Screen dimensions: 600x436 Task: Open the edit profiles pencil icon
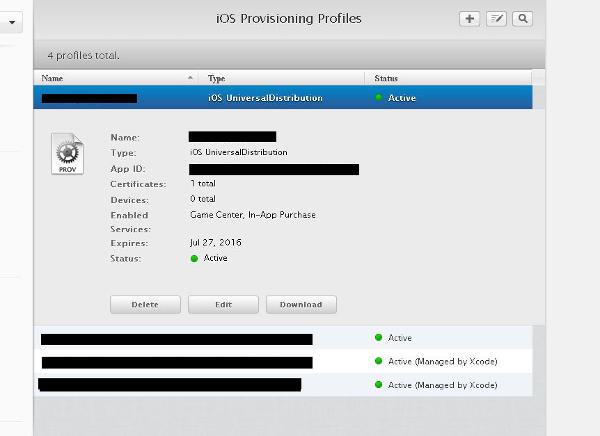tap(496, 19)
